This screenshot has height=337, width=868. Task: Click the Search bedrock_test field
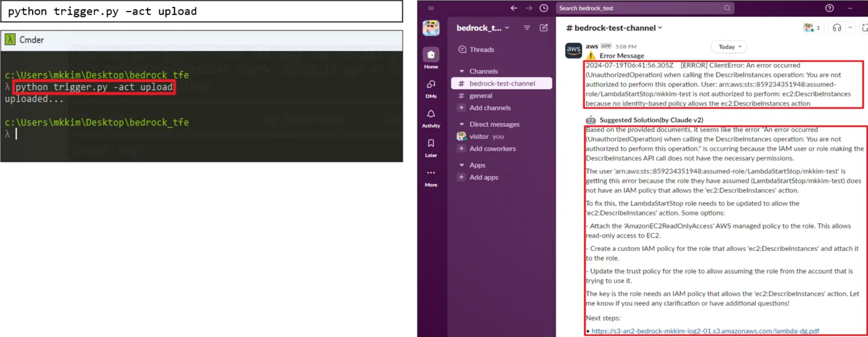tap(645, 8)
